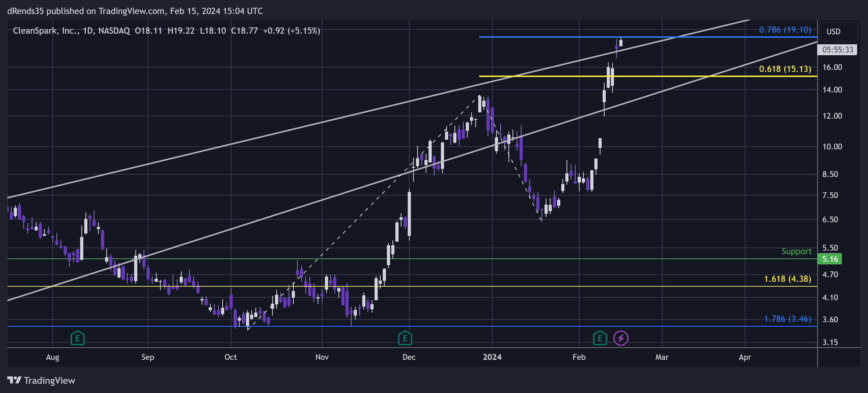The height and width of the screenshot is (393, 868).
Task: Click the 5.16 support price tag
Action: [x=830, y=259]
